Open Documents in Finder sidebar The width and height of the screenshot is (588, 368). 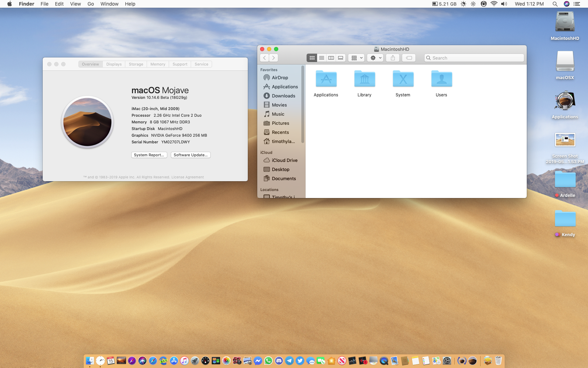[x=280, y=178]
